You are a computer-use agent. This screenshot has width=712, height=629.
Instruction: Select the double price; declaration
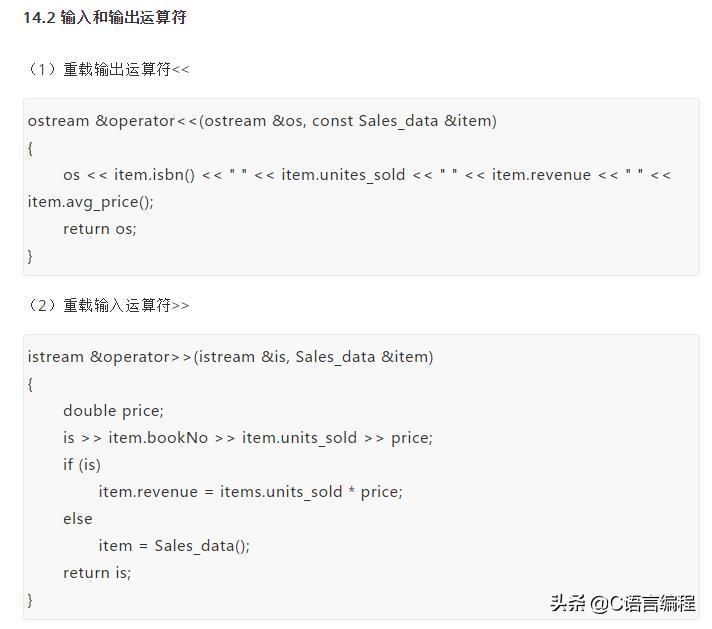click(x=113, y=411)
